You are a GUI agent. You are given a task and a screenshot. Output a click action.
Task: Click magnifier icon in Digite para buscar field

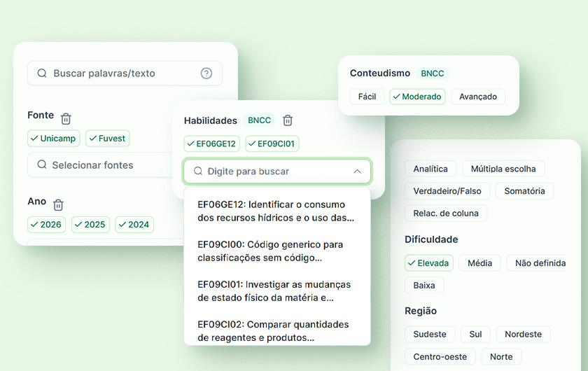[x=198, y=171]
